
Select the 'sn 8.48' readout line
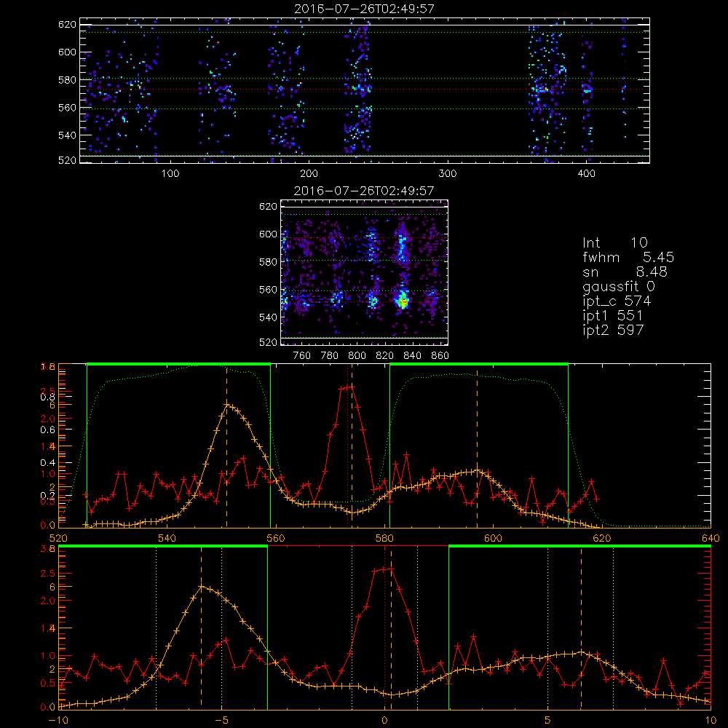click(x=625, y=272)
